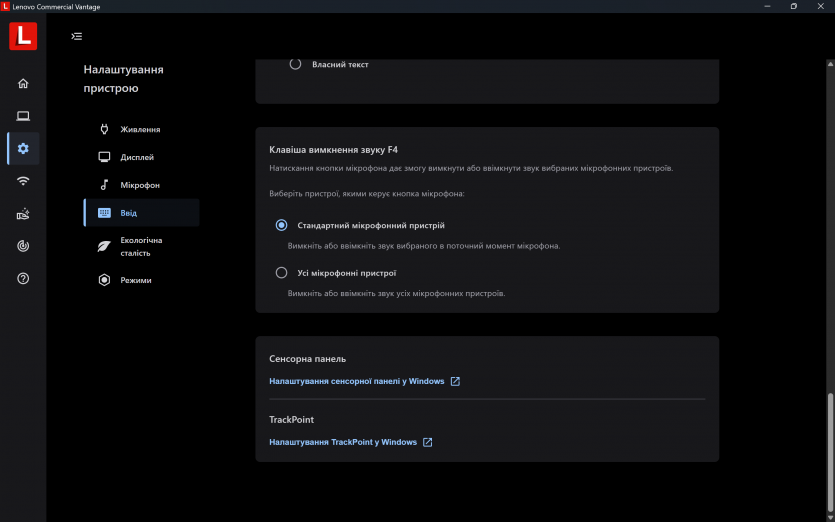Open the Device laptop icon in sidebar
The height and width of the screenshot is (522, 835).
pyautogui.click(x=23, y=116)
